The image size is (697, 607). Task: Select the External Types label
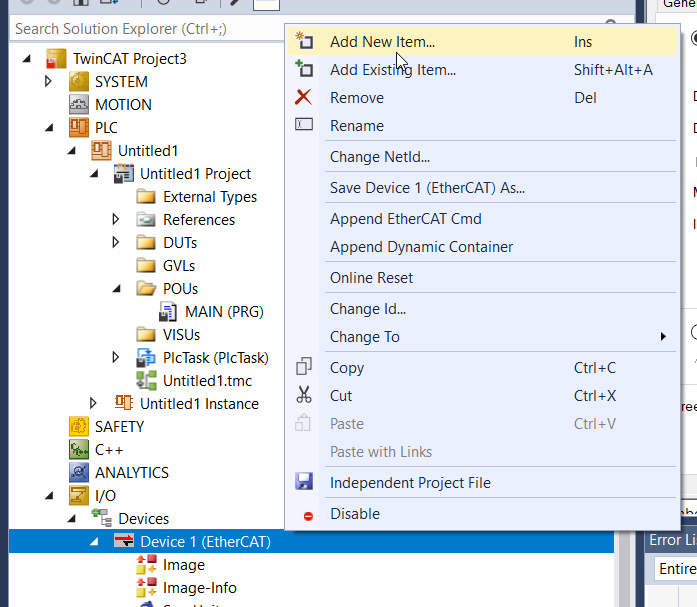[210, 197]
